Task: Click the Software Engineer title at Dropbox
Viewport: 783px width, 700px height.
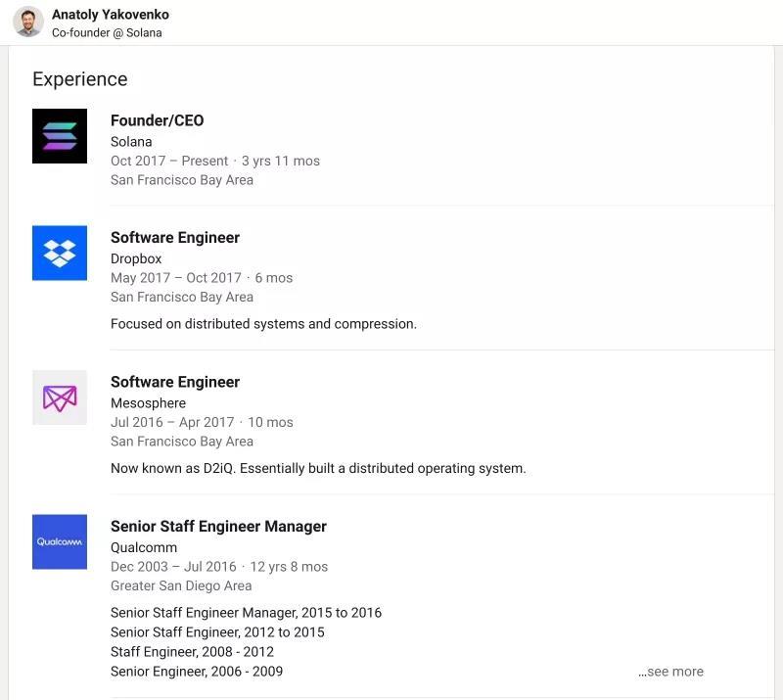Action: click(174, 237)
